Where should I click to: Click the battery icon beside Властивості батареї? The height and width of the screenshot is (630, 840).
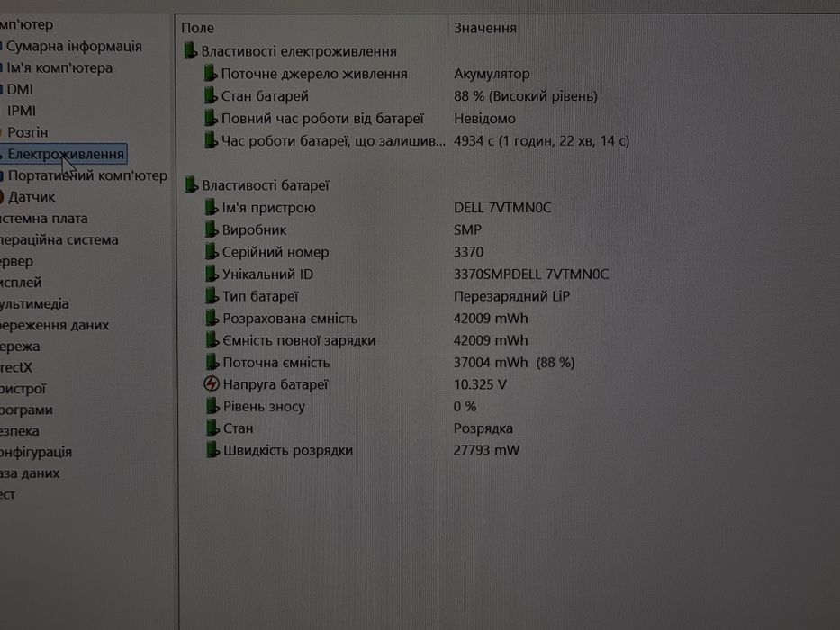point(191,184)
